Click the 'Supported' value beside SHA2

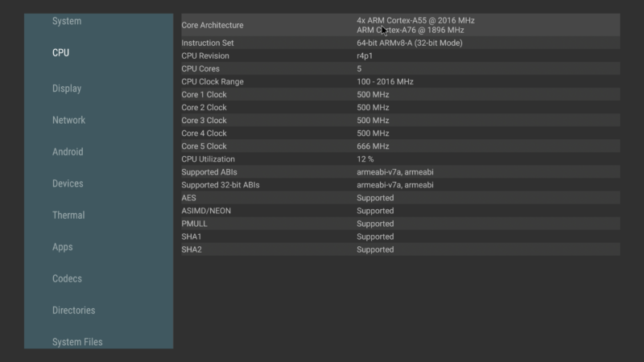[375, 249]
